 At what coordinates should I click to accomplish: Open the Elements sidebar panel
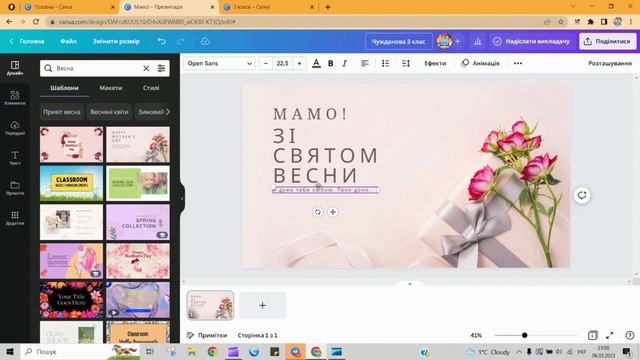pyautogui.click(x=15, y=98)
